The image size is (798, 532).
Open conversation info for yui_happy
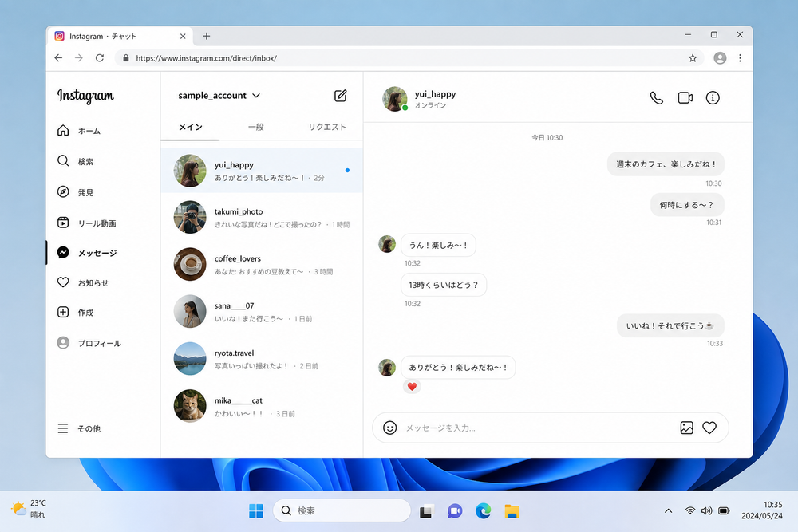coord(713,97)
